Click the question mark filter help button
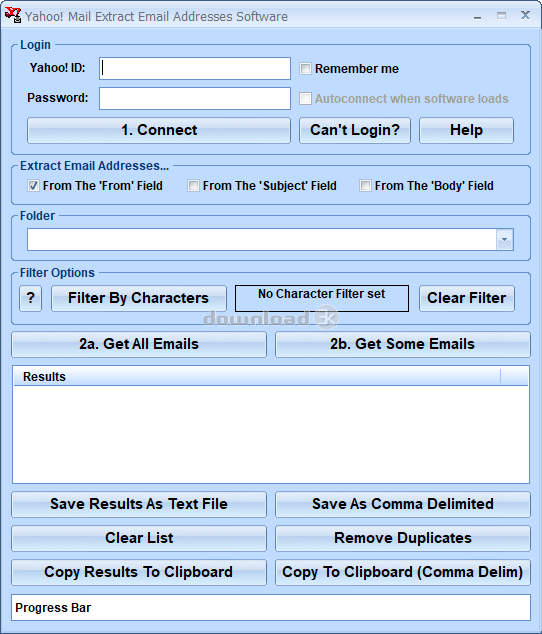The width and height of the screenshot is (542, 634). pyautogui.click(x=30, y=298)
